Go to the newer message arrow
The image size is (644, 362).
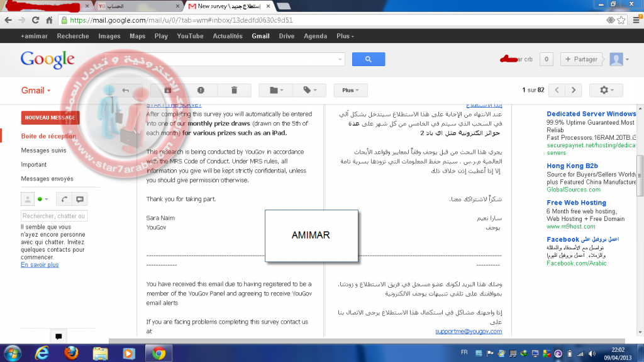557,90
